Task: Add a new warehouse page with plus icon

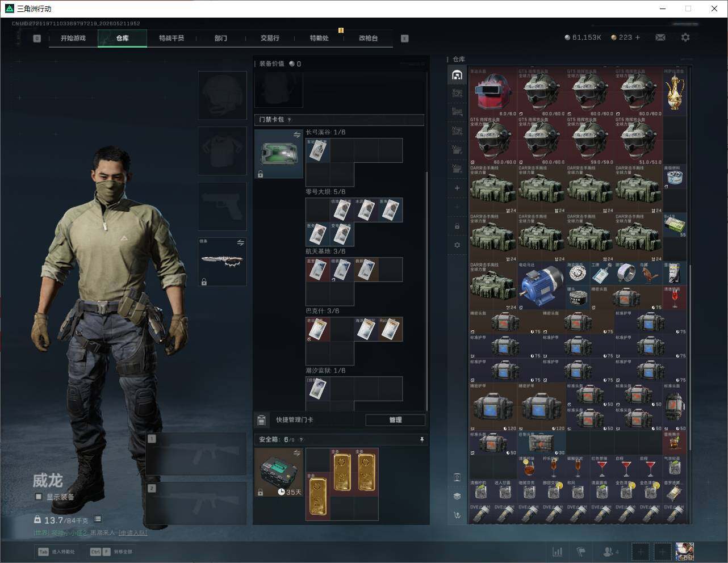Action: pos(457,188)
